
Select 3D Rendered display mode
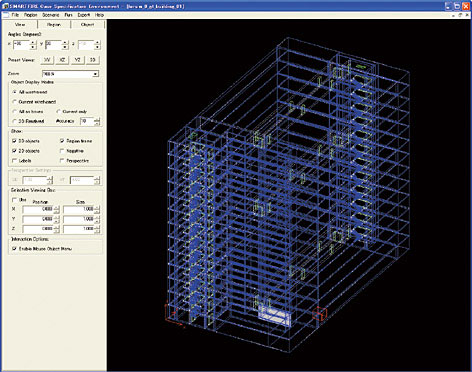[14, 121]
